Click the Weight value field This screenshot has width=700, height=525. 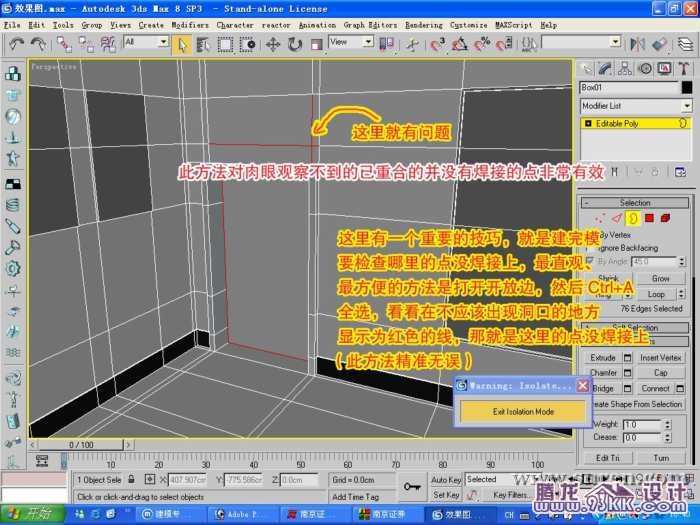[x=643, y=425]
